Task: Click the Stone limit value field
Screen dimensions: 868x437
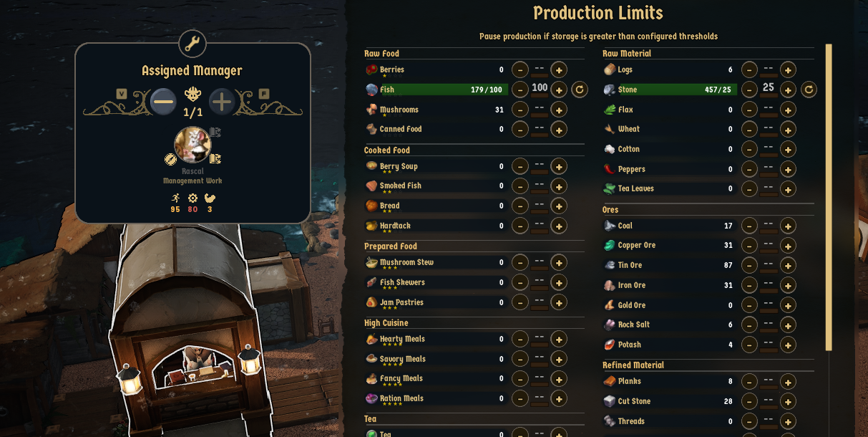Action: (769, 88)
